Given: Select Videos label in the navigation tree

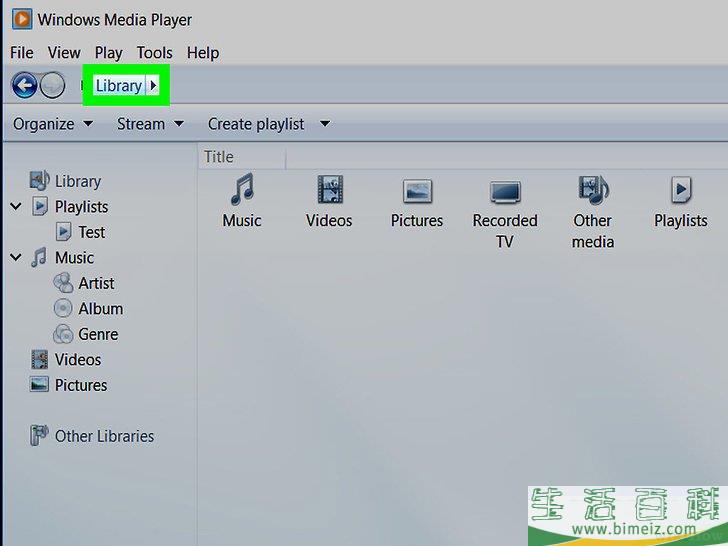Looking at the screenshot, I should tap(78, 359).
